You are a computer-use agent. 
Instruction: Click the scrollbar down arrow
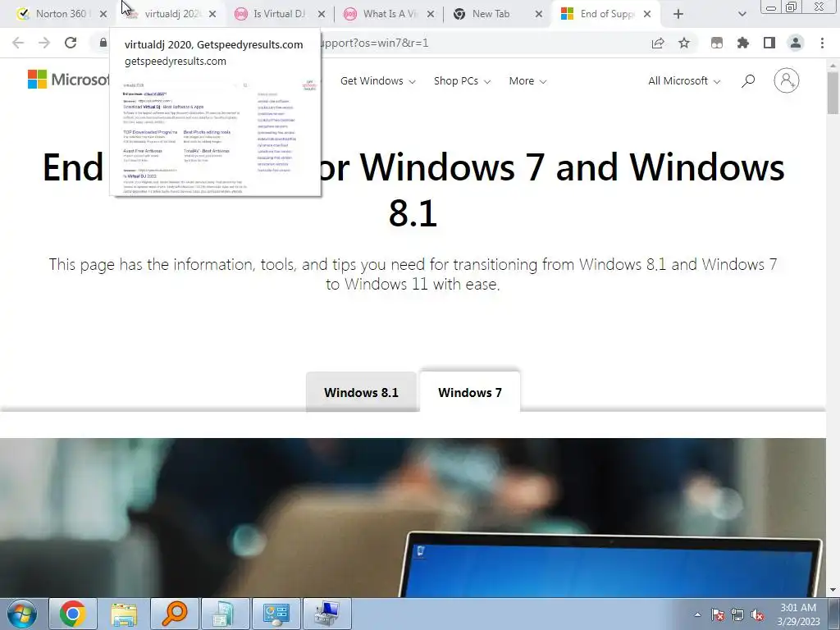pos(833,591)
